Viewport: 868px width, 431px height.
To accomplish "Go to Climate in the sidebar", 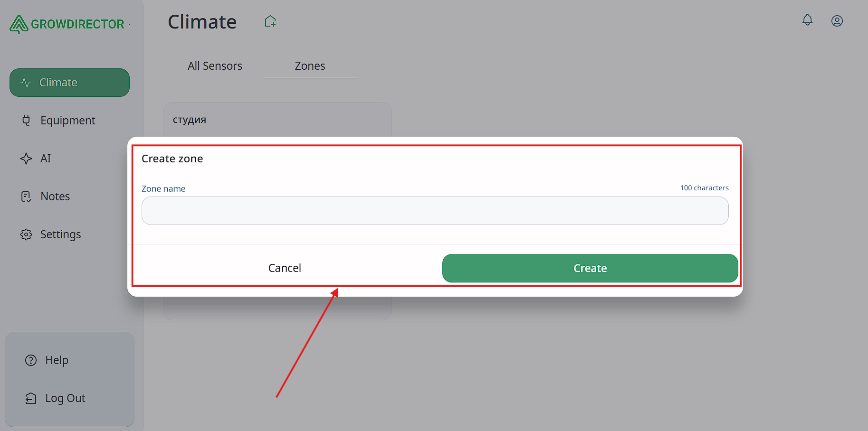I will pyautogui.click(x=69, y=83).
